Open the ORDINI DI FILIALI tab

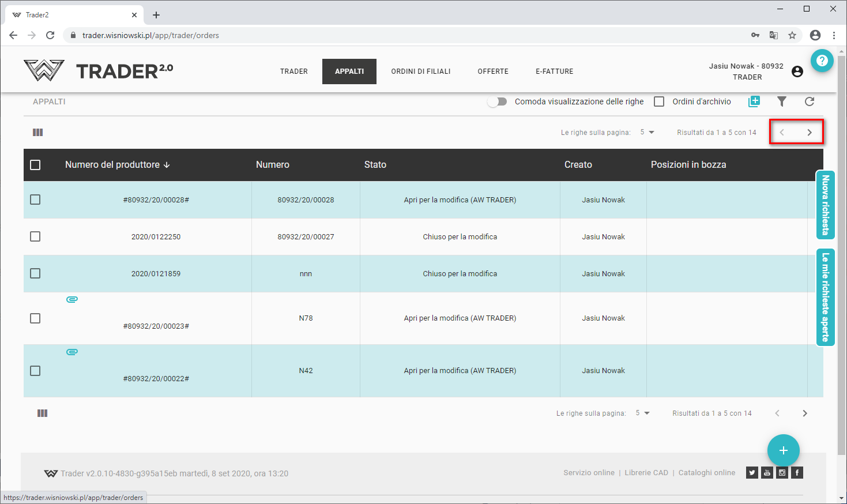[421, 72]
